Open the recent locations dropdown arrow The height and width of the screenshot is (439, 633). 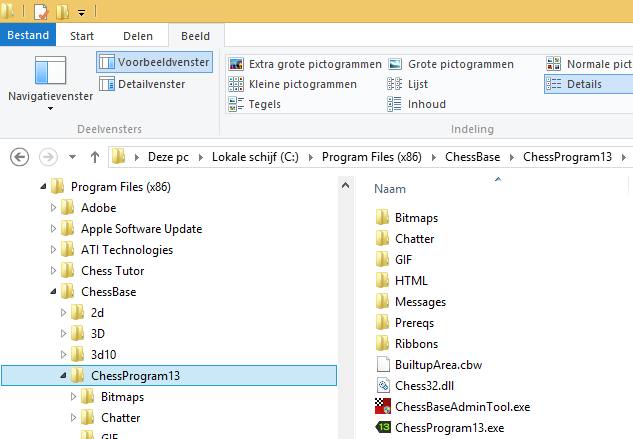click(x=72, y=157)
